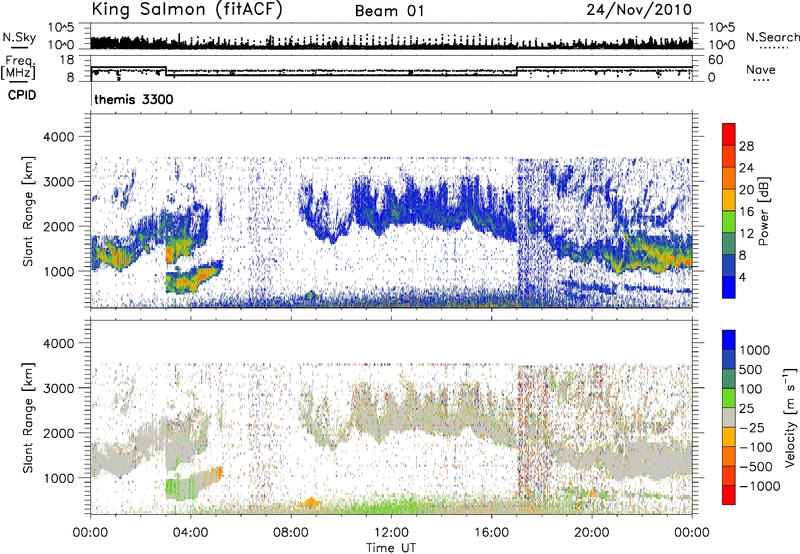Click the 'Nave' legend label
Screen dimensions: 800x554
click(x=761, y=70)
